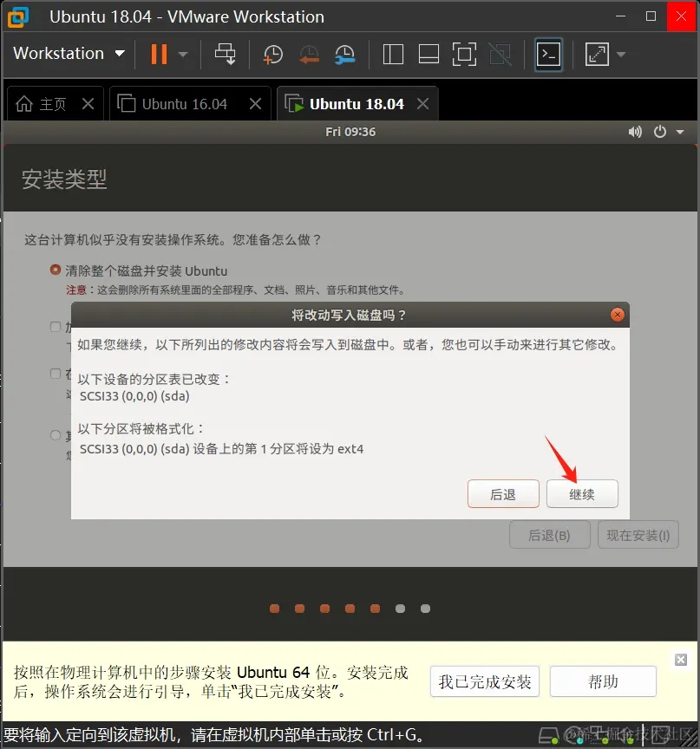
Task: Expand the stretch guest dropdown arrow
Action: point(621,55)
